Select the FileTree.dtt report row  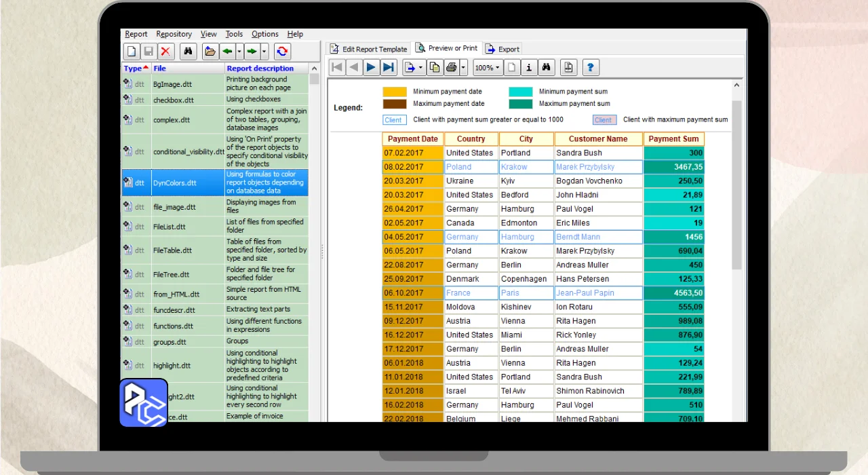(x=171, y=275)
